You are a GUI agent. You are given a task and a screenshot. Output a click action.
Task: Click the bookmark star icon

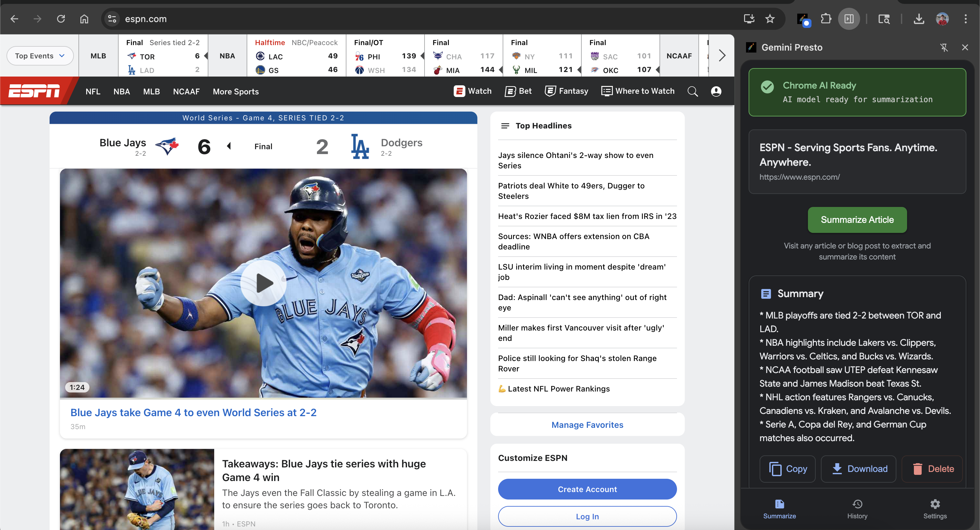pyautogui.click(x=770, y=19)
